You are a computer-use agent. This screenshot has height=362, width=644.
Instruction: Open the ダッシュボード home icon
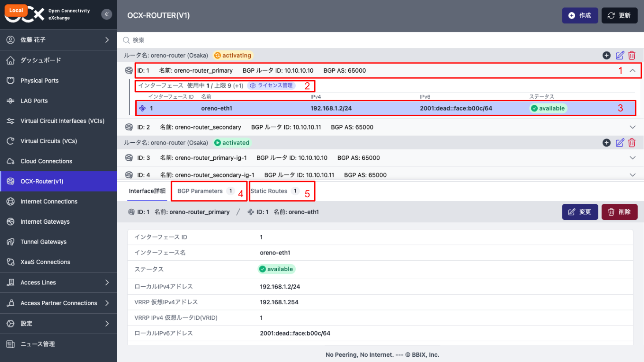click(11, 60)
